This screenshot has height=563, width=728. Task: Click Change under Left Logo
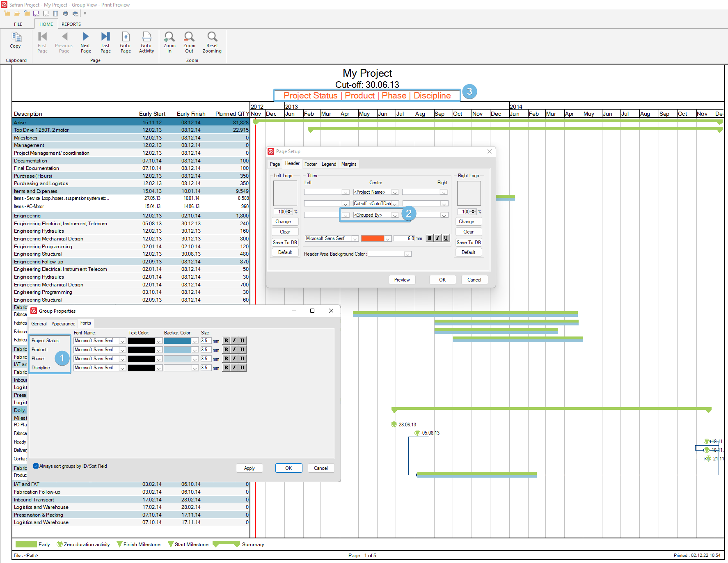point(285,222)
